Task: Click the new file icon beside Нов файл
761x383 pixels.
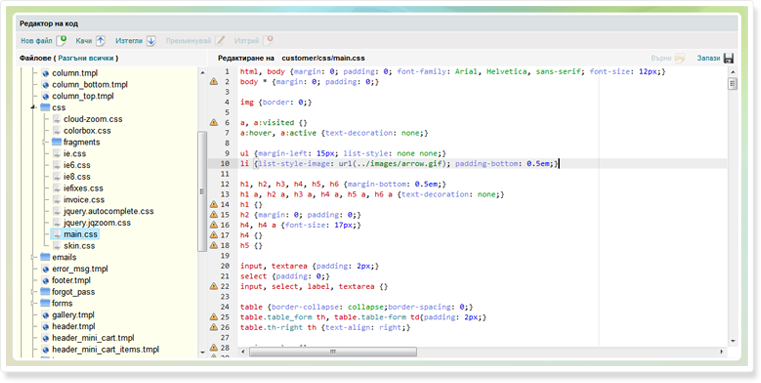Action: click(x=62, y=40)
